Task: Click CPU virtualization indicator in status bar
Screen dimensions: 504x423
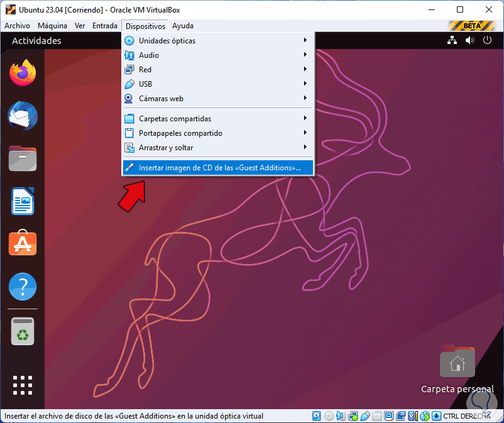Action: (x=412, y=416)
